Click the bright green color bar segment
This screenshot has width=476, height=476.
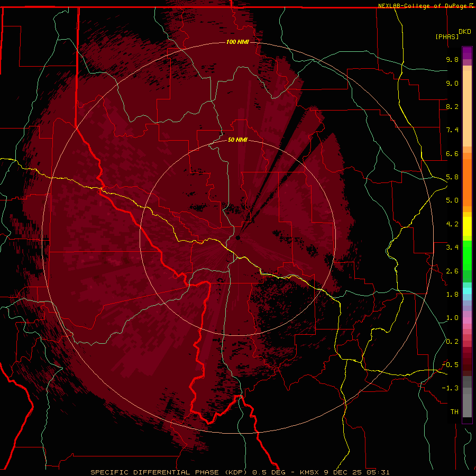467,255
